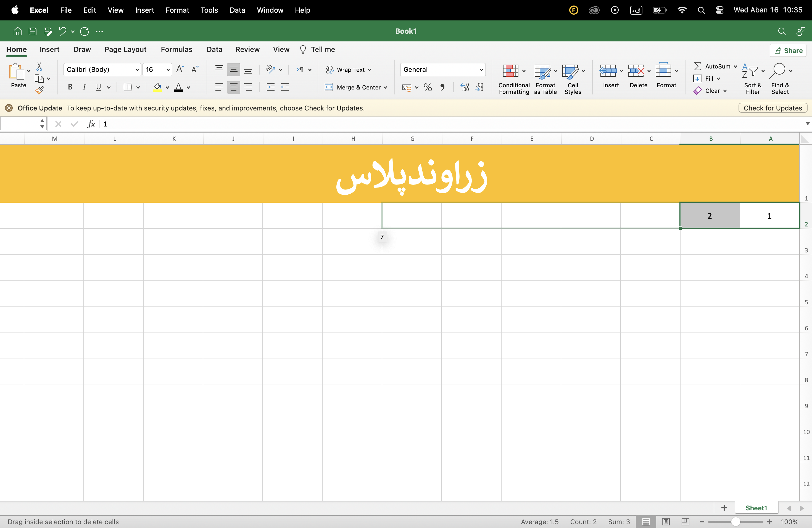Toggle Italic formatting
Screen dimensions: 812x528
coord(84,87)
